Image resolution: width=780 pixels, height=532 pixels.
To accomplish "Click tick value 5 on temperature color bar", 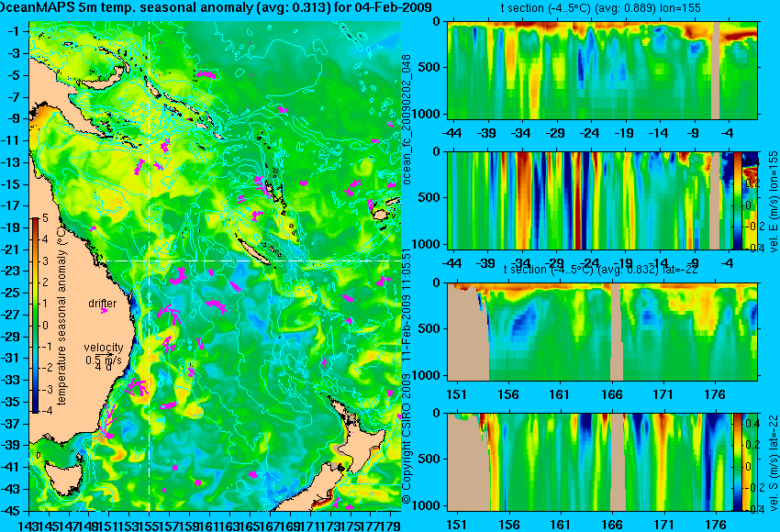I will tap(45, 218).
